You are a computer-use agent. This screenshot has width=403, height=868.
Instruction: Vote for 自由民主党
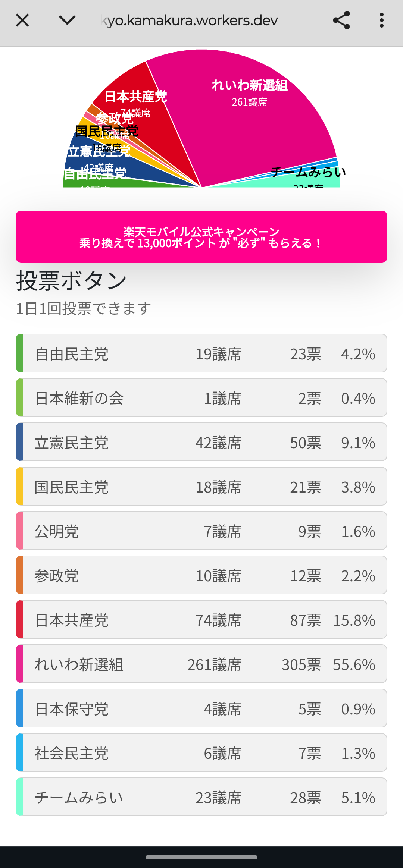201,353
